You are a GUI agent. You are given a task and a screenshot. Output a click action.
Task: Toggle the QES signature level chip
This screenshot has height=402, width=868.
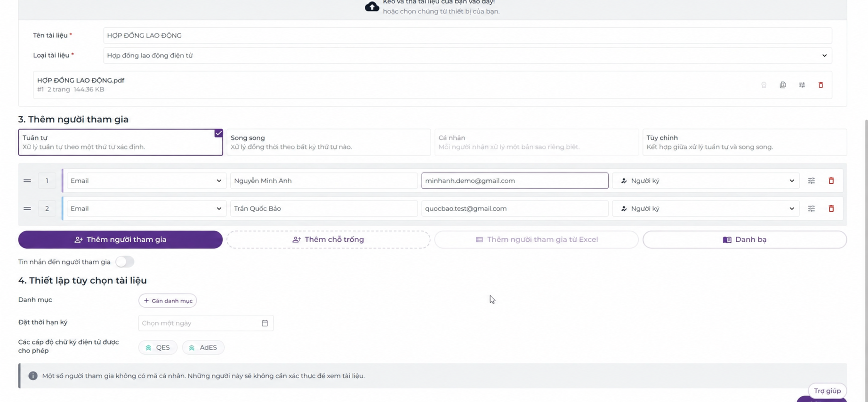point(158,347)
